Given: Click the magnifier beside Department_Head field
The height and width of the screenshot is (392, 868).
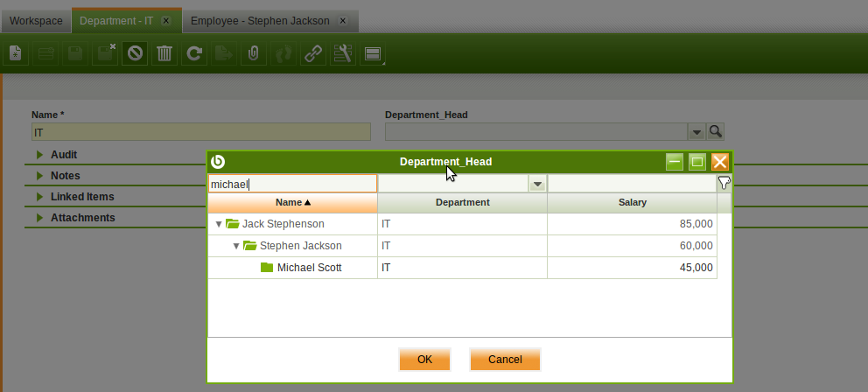Looking at the screenshot, I should click(x=716, y=132).
